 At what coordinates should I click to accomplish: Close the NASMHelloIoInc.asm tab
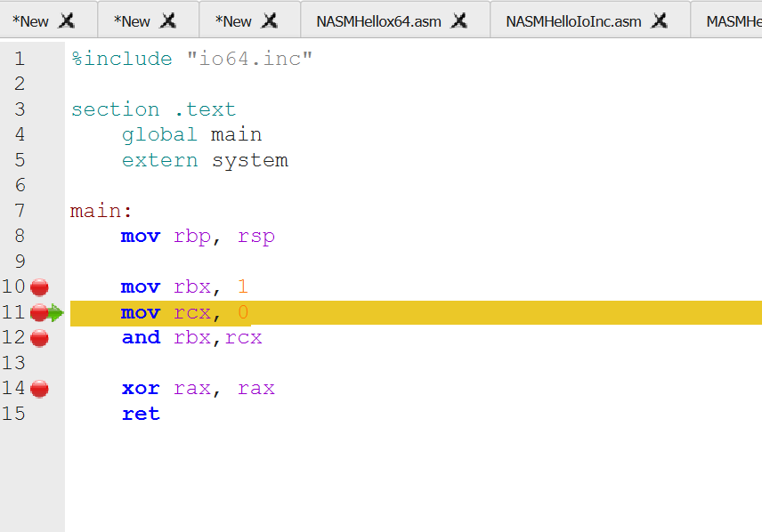pos(660,20)
